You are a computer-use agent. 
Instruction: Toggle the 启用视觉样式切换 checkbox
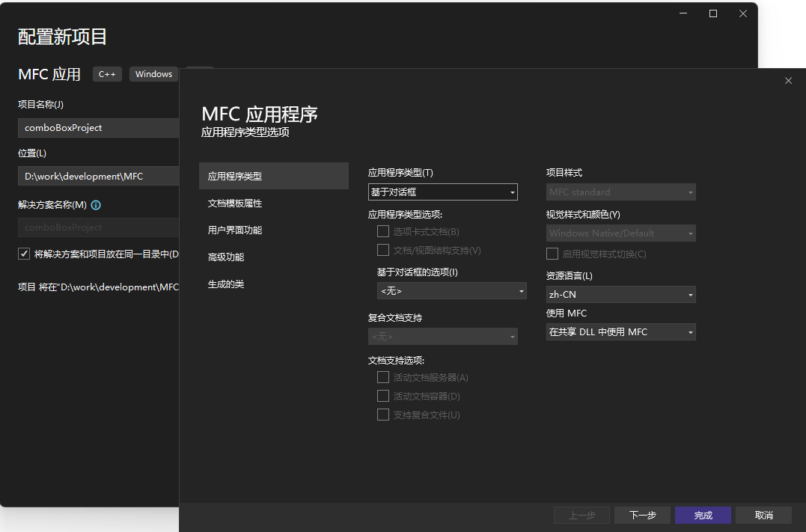tap(552, 254)
